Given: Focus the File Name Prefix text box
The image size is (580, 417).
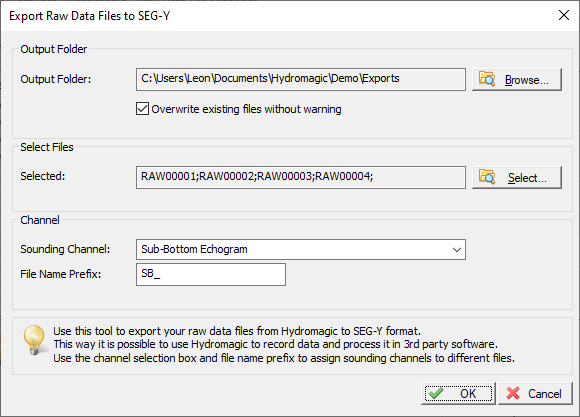Looking at the screenshot, I should pos(211,274).
